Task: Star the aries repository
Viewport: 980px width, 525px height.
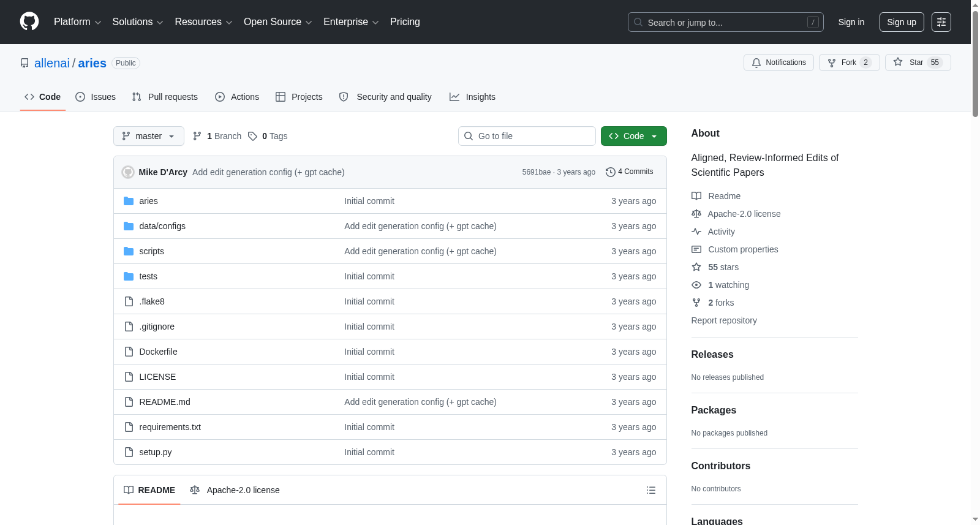Action: (918, 62)
